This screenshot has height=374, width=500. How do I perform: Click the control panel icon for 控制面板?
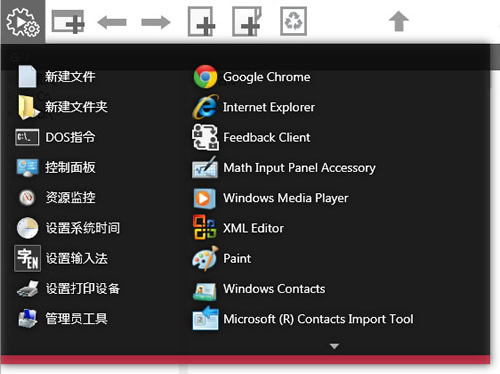(x=27, y=168)
